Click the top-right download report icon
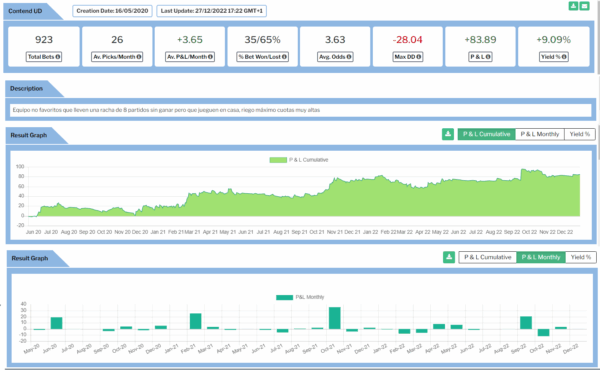Image resolution: width=600 pixels, height=380 pixels. tap(573, 6)
